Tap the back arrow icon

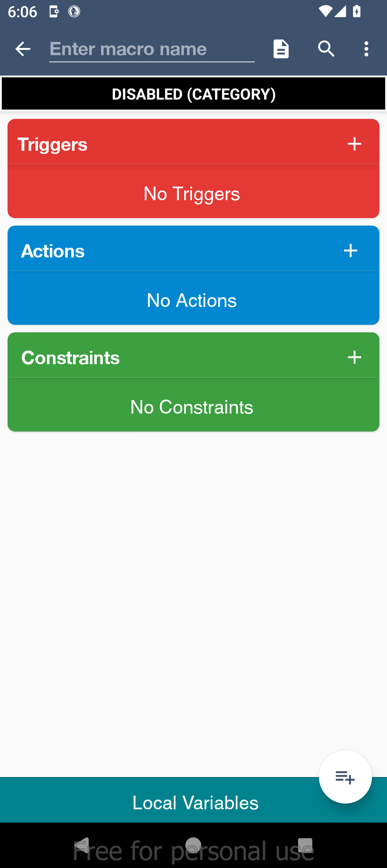pos(23,49)
